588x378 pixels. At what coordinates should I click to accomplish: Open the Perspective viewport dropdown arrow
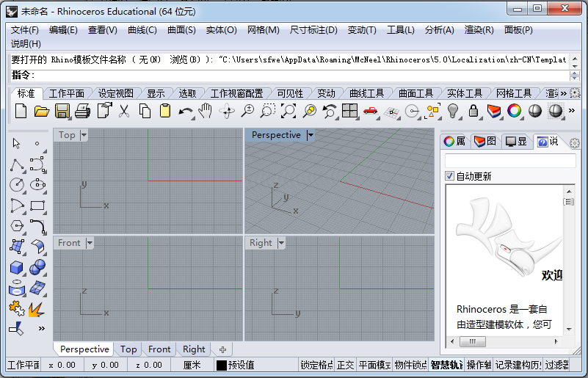click(x=311, y=135)
